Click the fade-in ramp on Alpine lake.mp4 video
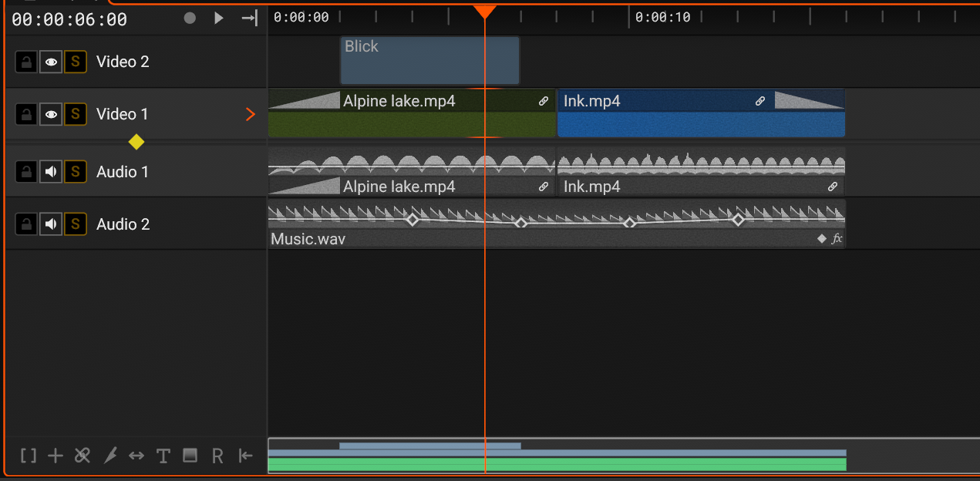This screenshot has height=481, width=980. pos(305,100)
